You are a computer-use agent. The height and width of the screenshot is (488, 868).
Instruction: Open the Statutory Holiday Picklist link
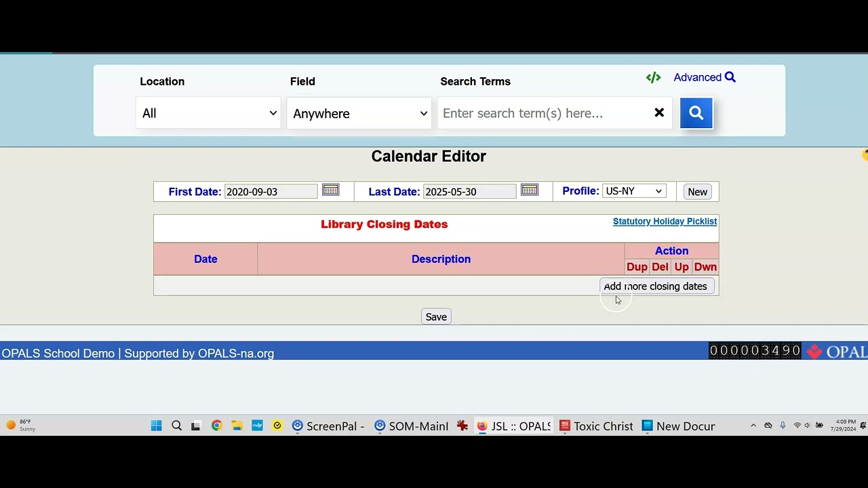665,222
